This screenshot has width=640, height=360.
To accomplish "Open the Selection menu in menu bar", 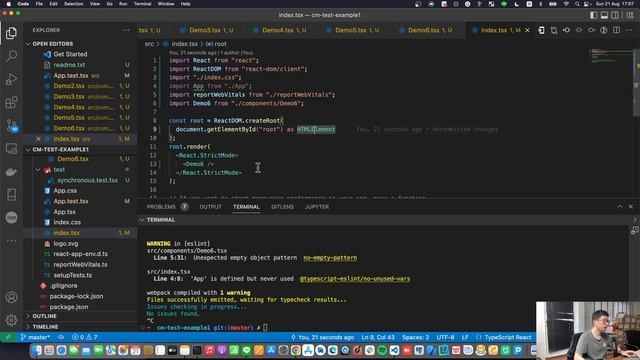I will (x=73, y=4).
